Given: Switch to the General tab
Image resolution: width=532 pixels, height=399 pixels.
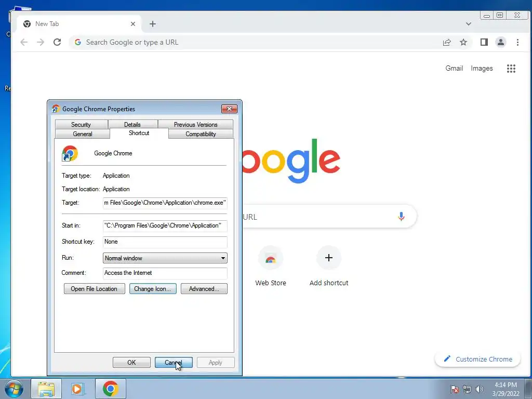Looking at the screenshot, I should point(83,134).
